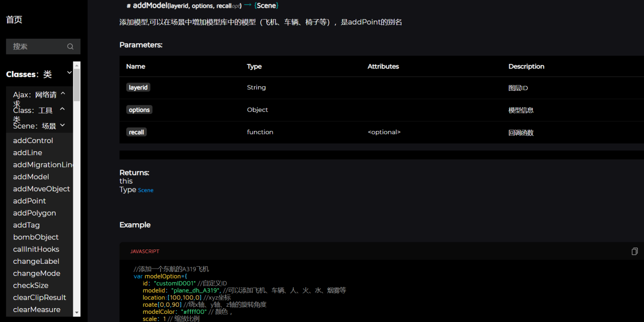The image size is (644, 322).
Task: Jump to bombObject method
Action: click(x=36, y=237)
